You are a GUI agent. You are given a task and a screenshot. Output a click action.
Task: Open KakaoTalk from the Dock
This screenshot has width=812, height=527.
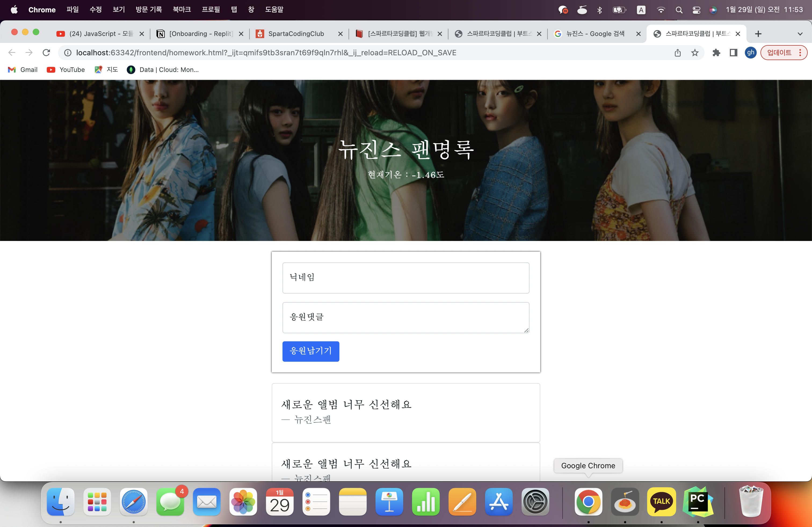(x=662, y=502)
